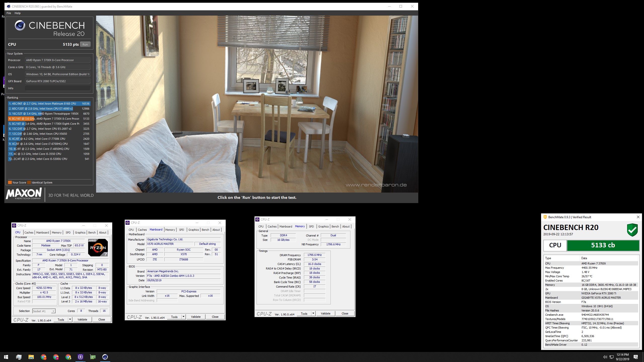Select the Ryzen 7 3700X ranking row

click(49, 119)
